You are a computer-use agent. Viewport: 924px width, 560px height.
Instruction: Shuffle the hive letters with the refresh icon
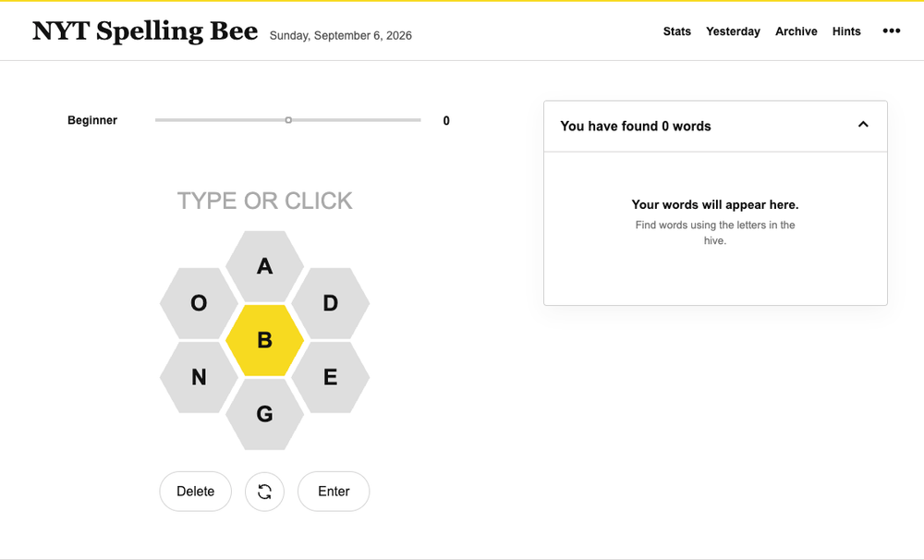264,491
